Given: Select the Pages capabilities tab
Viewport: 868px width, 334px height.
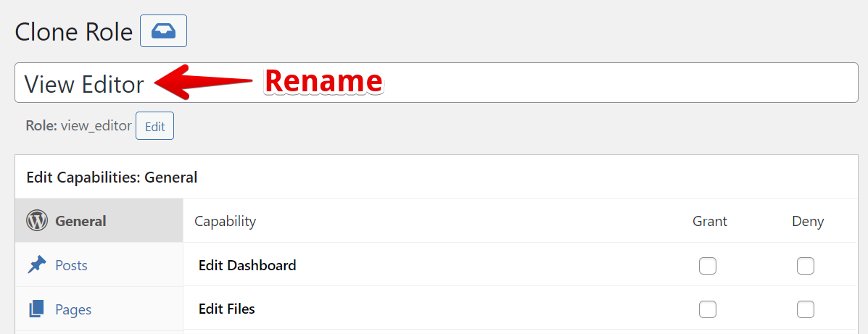Looking at the screenshot, I should [73, 309].
